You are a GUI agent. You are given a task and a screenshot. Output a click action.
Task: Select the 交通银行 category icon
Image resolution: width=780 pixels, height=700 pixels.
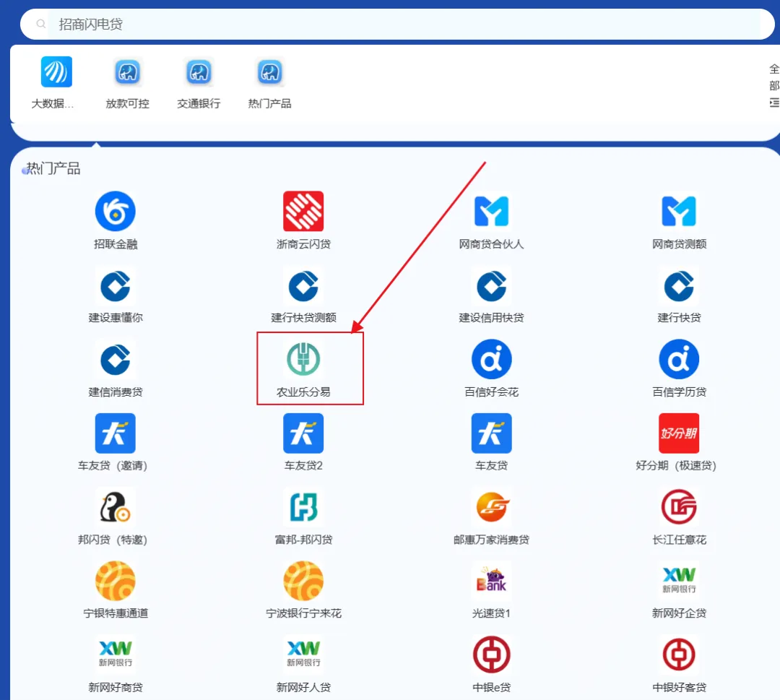[199, 73]
